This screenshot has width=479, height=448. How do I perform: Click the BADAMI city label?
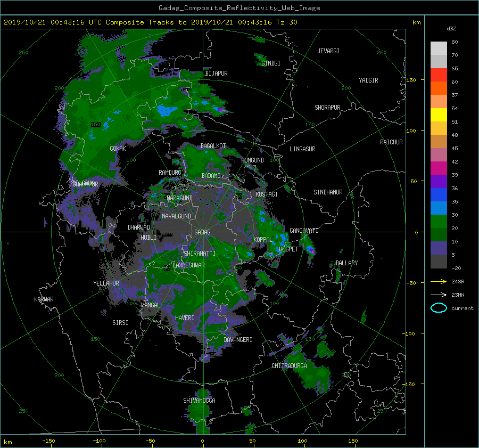[211, 176]
